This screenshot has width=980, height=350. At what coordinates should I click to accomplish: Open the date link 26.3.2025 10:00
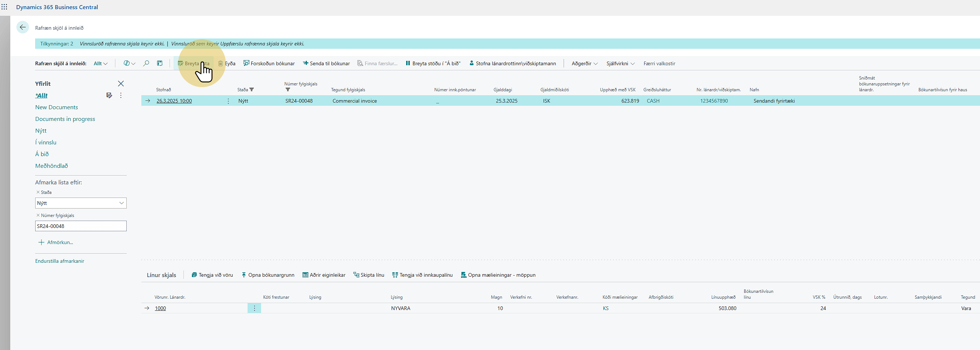point(174,101)
